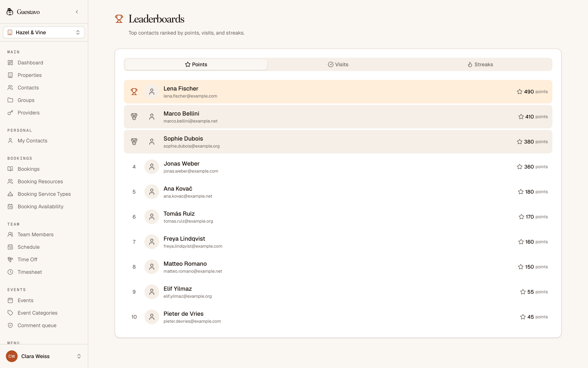Select the Elif Yilmaz name
The image size is (588, 368).
pos(178,289)
